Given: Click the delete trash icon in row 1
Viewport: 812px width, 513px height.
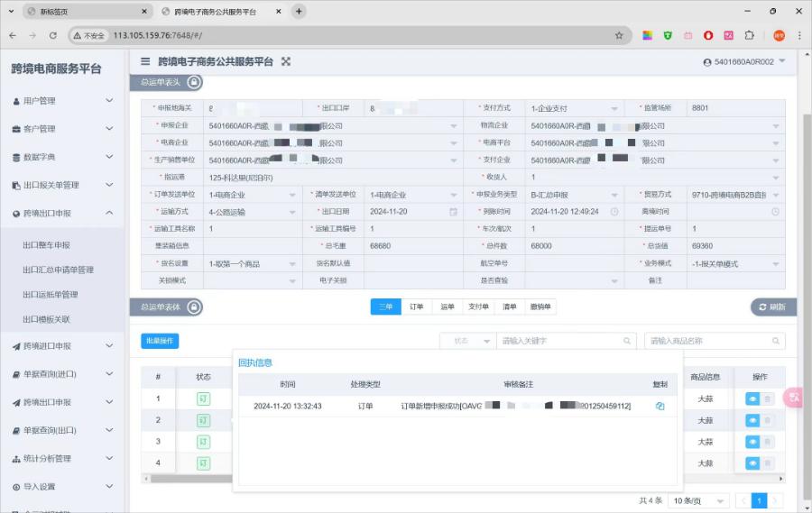Looking at the screenshot, I should 768,399.
